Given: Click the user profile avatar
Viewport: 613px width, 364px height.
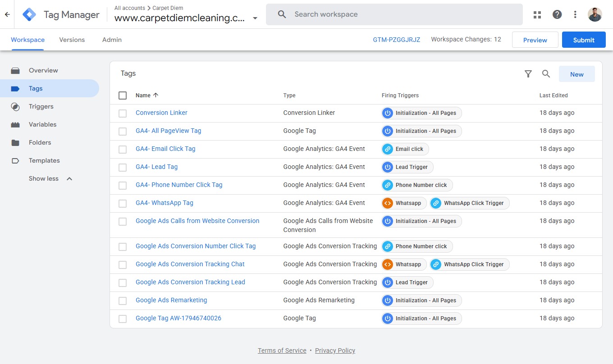Looking at the screenshot, I should click(x=595, y=14).
